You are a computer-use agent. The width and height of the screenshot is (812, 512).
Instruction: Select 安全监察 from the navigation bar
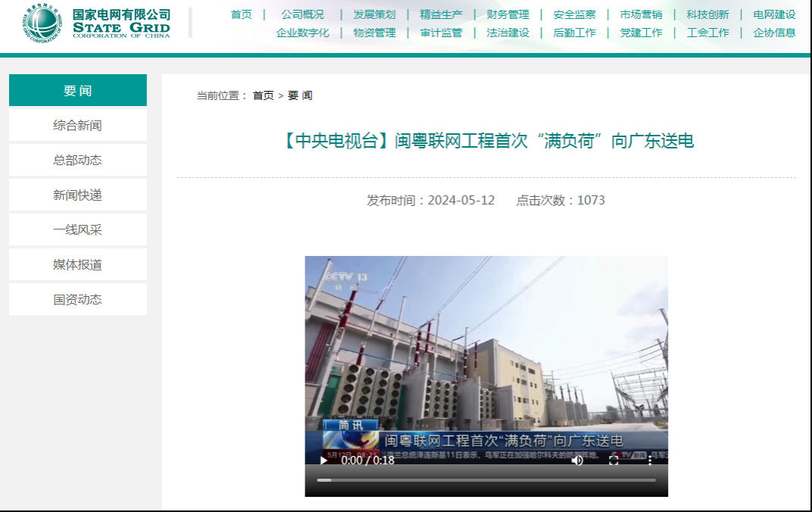coord(574,14)
